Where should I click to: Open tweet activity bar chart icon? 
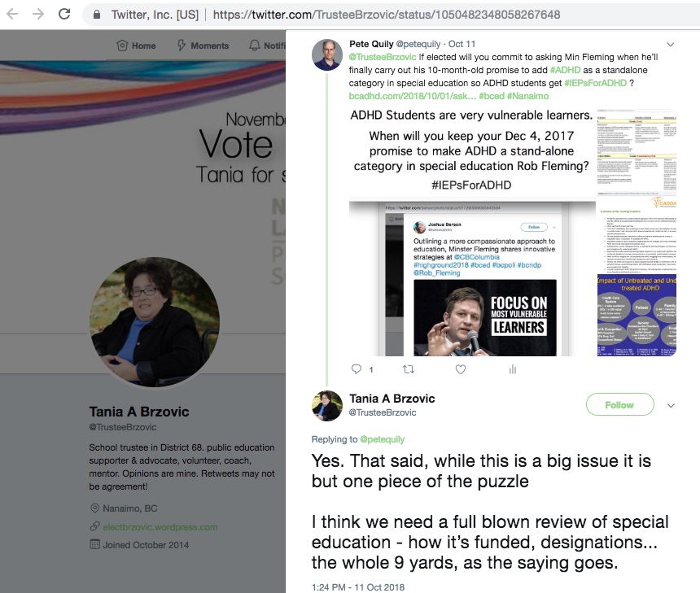(x=513, y=369)
